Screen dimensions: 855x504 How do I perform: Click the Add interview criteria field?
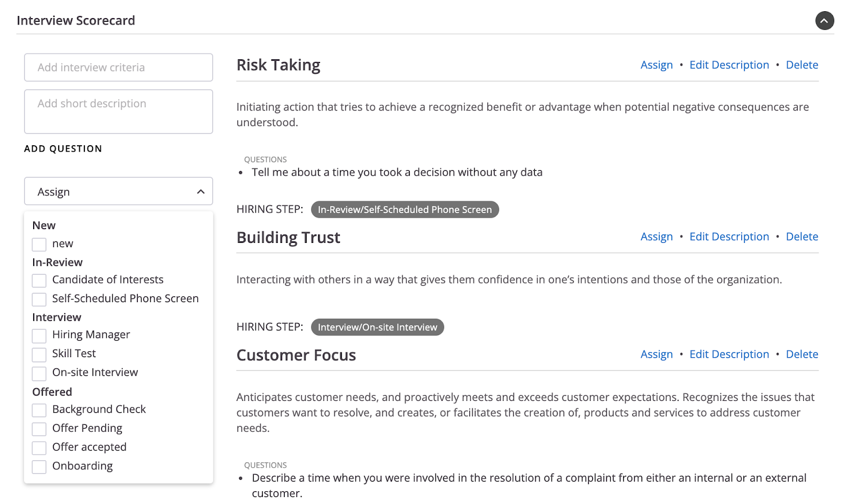pyautogui.click(x=119, y=67)
